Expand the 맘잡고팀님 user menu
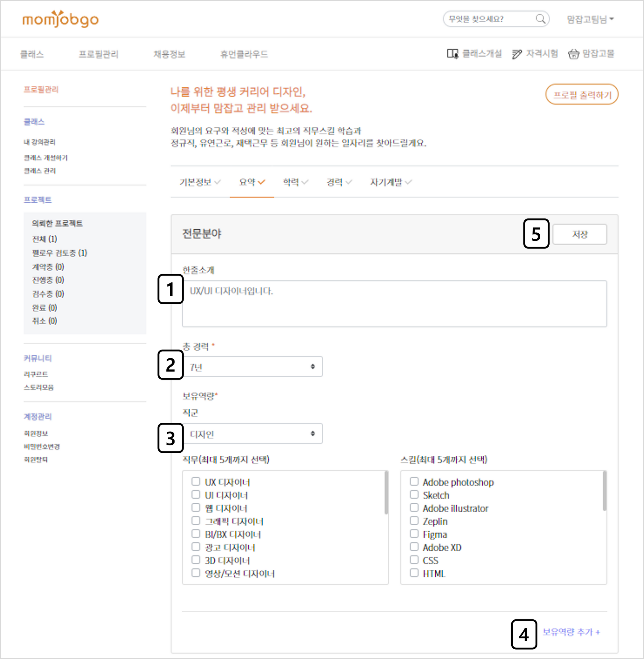The height and width of the screenshot is (659, 644). pos(590,19)
